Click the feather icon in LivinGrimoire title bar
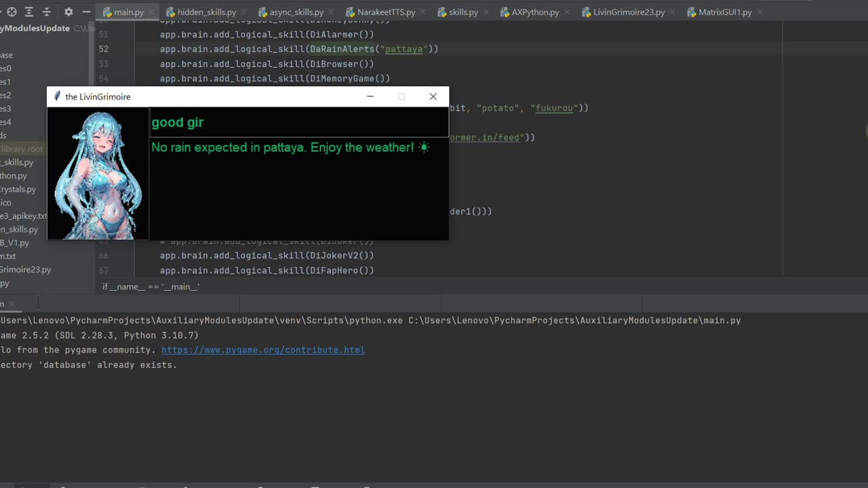The height and width of the screenshot is (488, 868). click(57, 96)
